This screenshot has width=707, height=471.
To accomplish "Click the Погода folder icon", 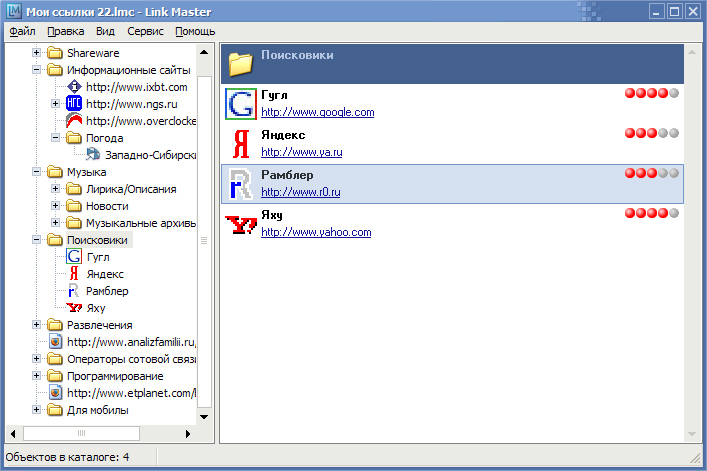I will pyautogui.click(x=74, y=137).
